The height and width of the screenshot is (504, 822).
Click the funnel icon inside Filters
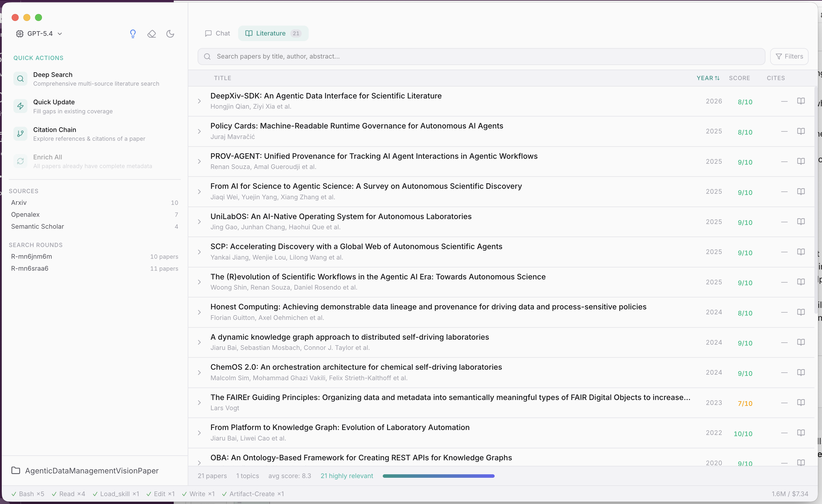click(x=779, y=56)
